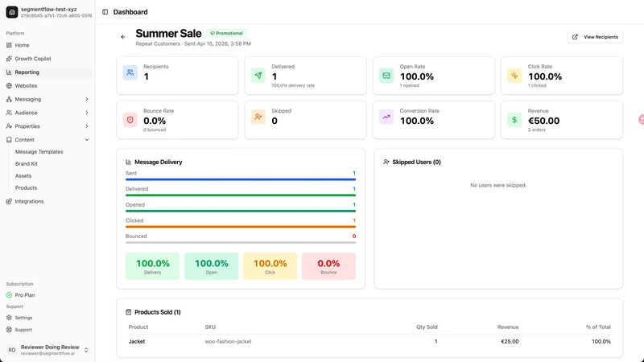Screen dimensions: 644x362
Task: Click the Pro Plan checkmark icon
Action: click(x=9, y=295)
